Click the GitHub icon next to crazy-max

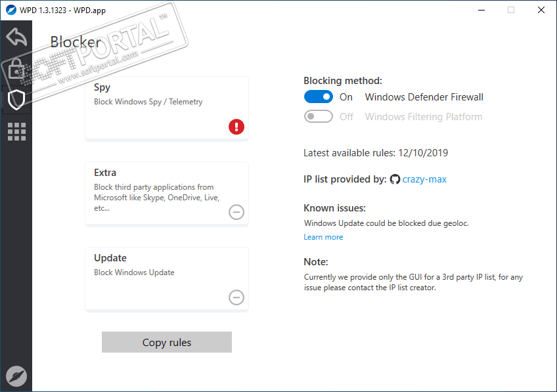[x=395, y=179]
